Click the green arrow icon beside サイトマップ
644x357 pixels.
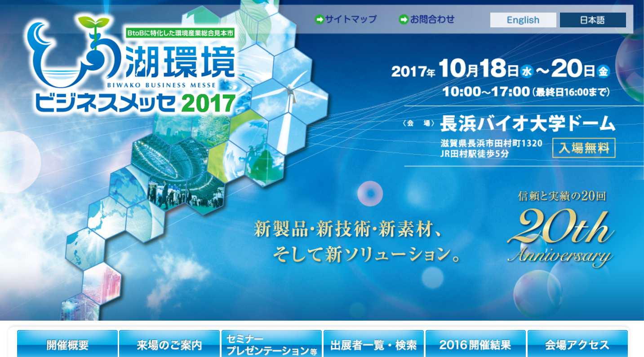[319, 19]
